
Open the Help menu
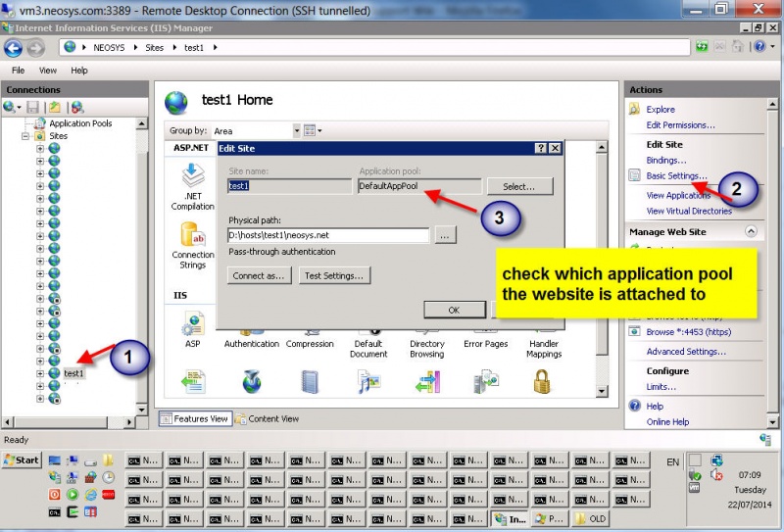[79, 70]
